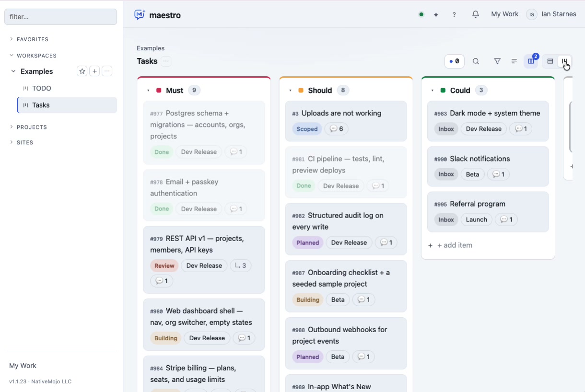Viewport: 585px width, 392px height.
Task: Open Tasks title more options ellipsis
Action: (166, 61)
